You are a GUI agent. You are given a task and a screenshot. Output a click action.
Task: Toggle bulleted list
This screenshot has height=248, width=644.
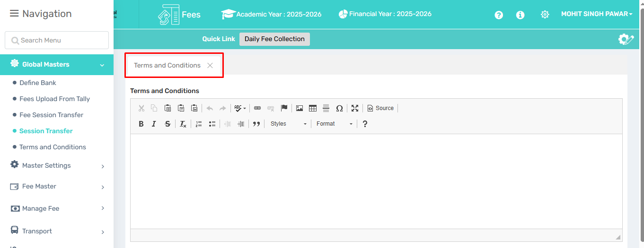click(212, 124)
